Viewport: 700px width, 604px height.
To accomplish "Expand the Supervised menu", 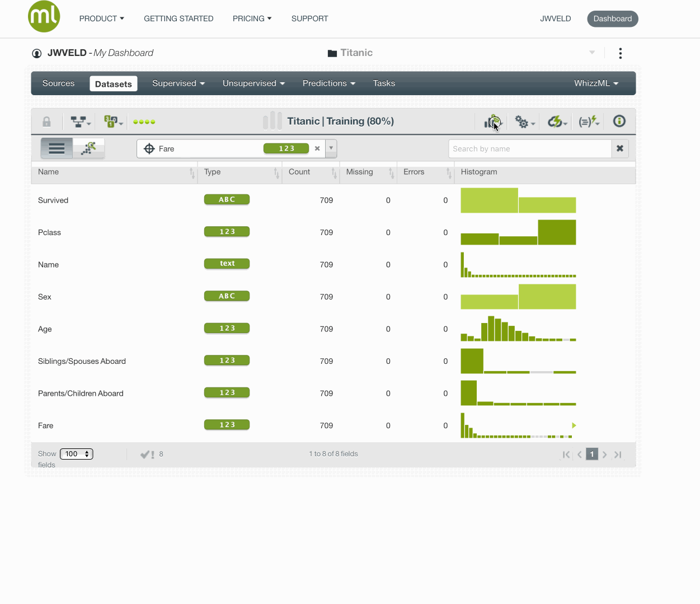I will point(178,83).
